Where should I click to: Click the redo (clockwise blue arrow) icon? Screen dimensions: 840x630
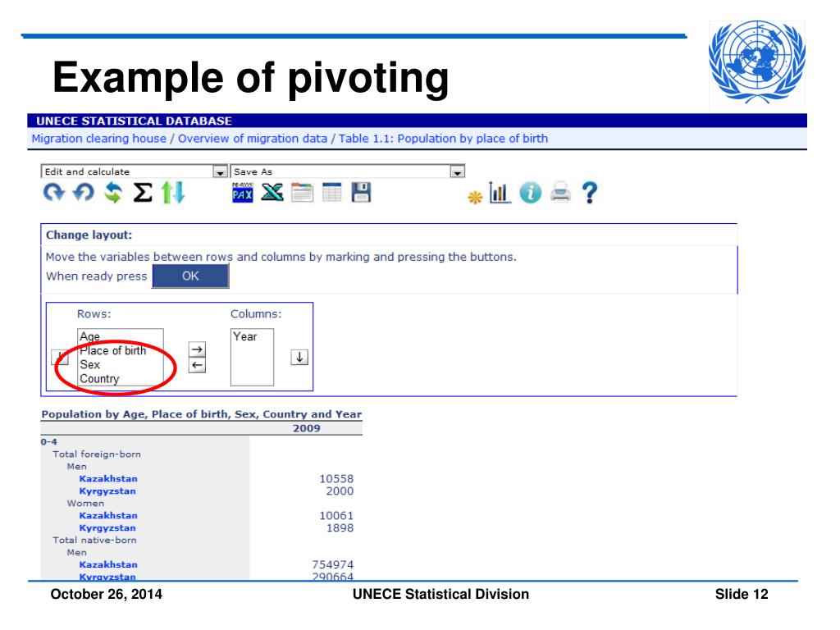pos(52,194)
